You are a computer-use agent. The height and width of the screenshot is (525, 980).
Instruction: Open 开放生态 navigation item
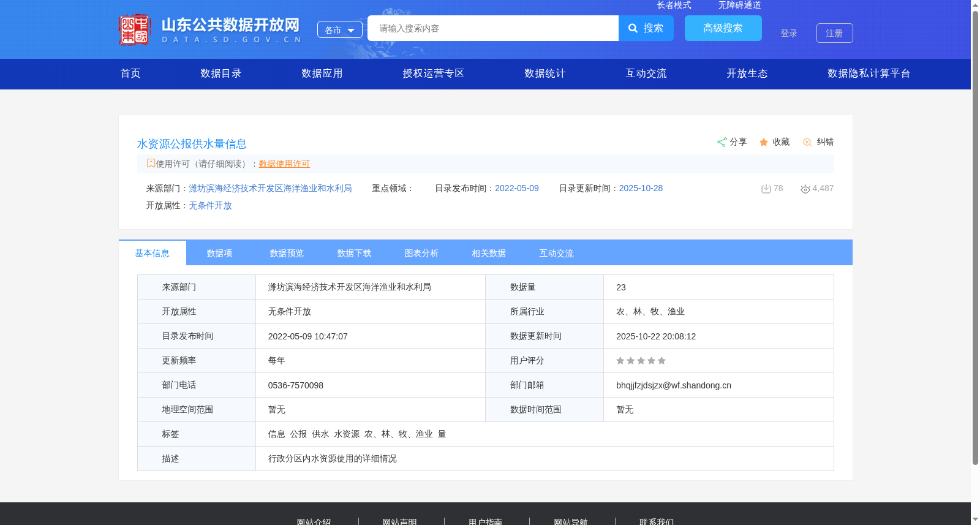coord(747,74)
